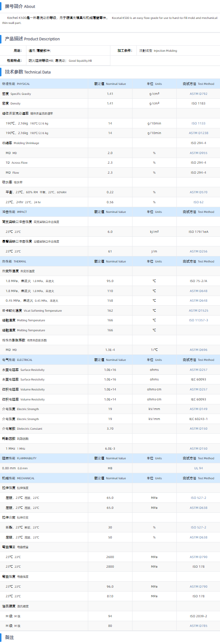Click the ISO 62 test method link
Image resolution: width=220 pixels, height=644 pixels.
[198, 202]
